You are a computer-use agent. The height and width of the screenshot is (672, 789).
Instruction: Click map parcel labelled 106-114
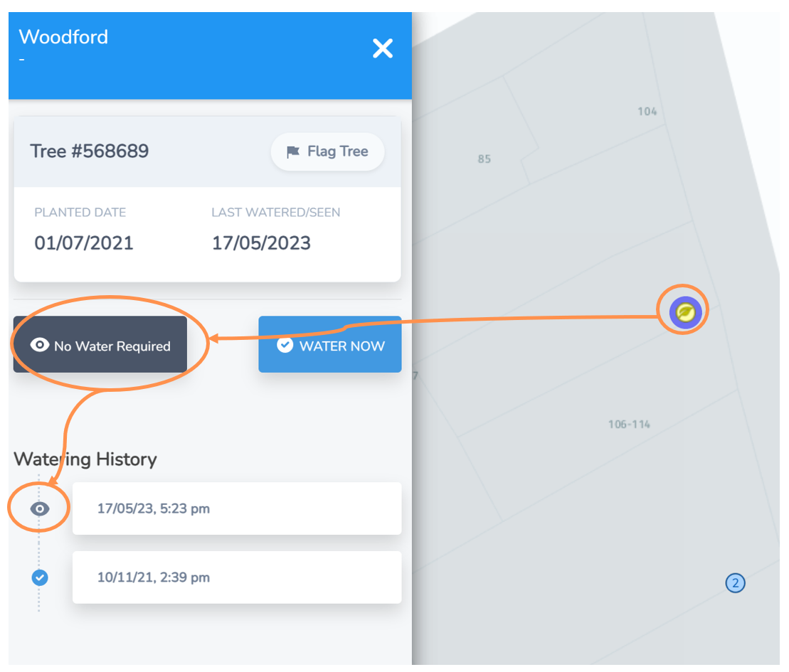click(x=629, y=425)
